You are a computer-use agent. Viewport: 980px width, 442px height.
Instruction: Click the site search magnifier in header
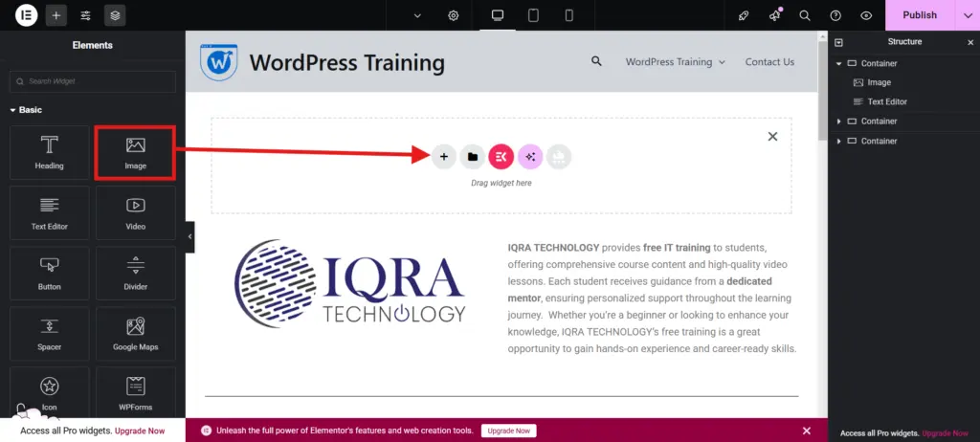tap(597, 61)
